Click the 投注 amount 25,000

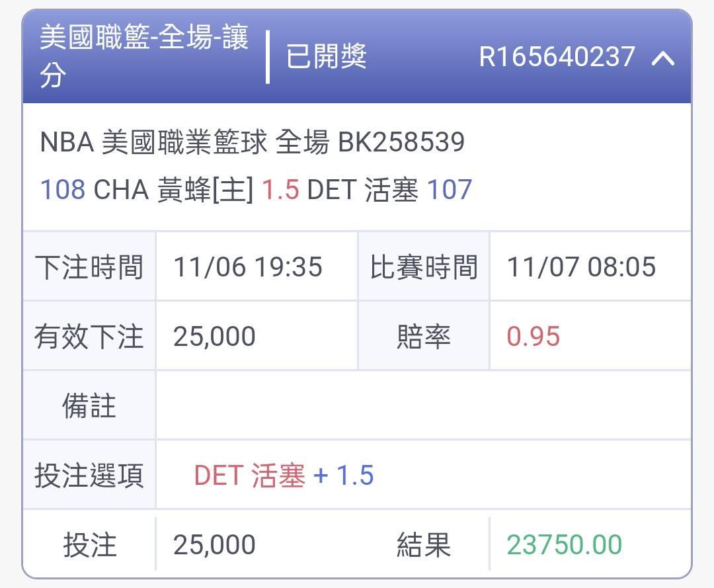coord(214,544)
